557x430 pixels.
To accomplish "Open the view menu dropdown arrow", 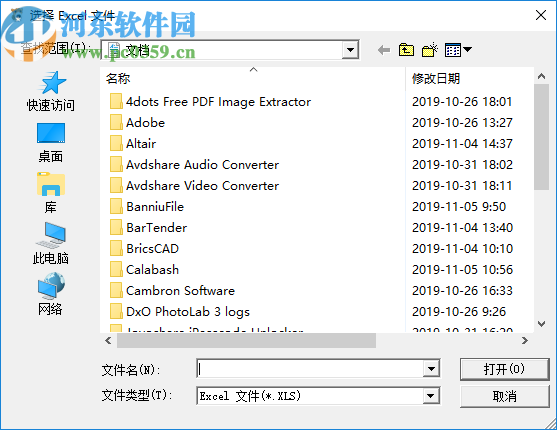I will (467, 49).
